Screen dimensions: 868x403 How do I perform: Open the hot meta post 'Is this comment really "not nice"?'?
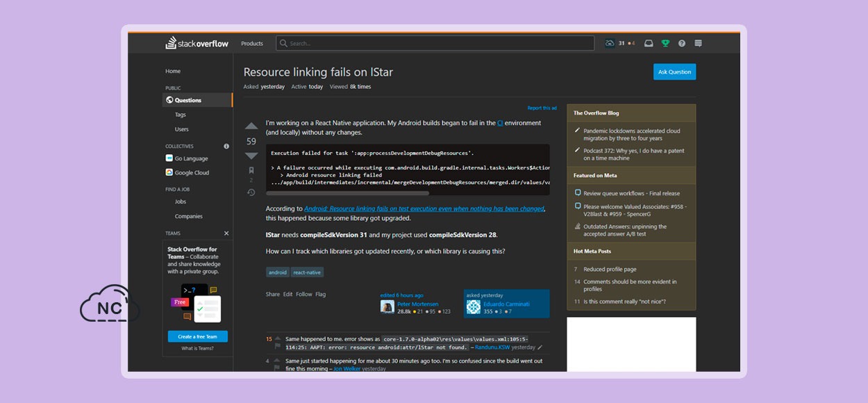(x=624, y=302)
